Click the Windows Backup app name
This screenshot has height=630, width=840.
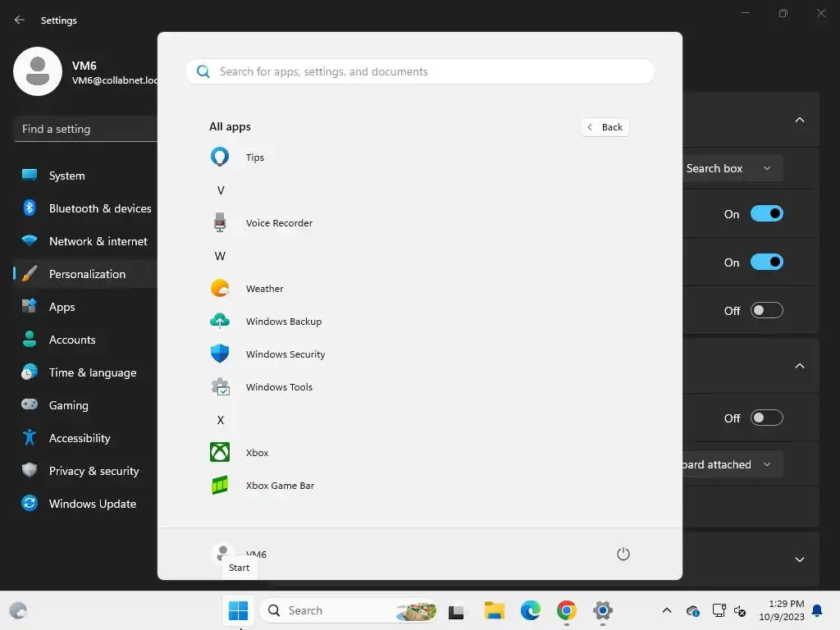284,322
